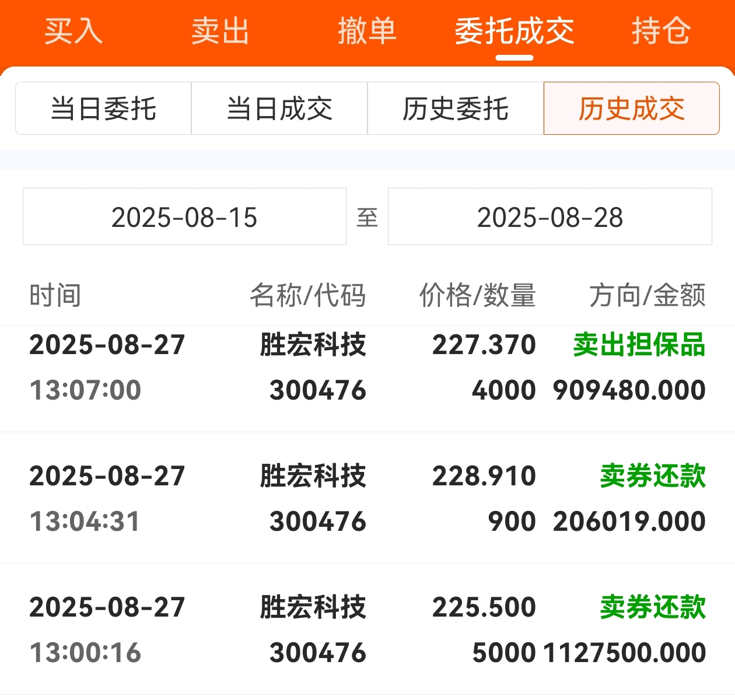Click quantity 5000

click(504, 653)
